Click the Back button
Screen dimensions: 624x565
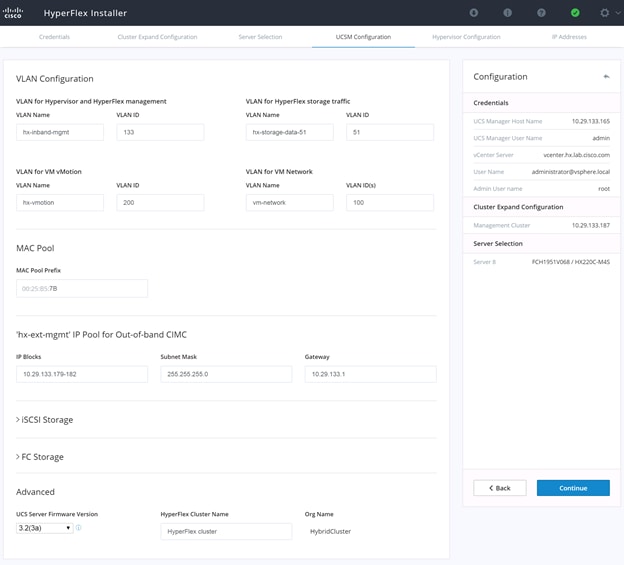pyautogui.click(x=500, y=488)
